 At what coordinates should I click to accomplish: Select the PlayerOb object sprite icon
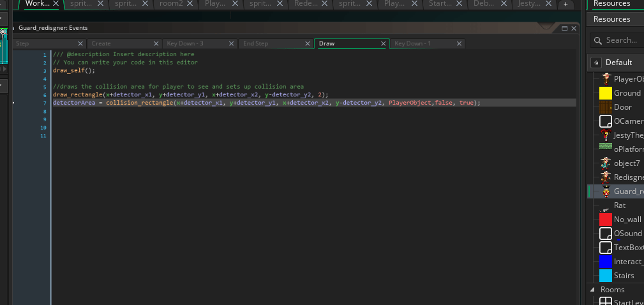(606, 79)
